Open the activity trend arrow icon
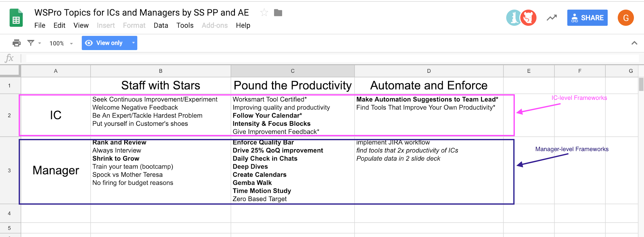 pos(552,18)
